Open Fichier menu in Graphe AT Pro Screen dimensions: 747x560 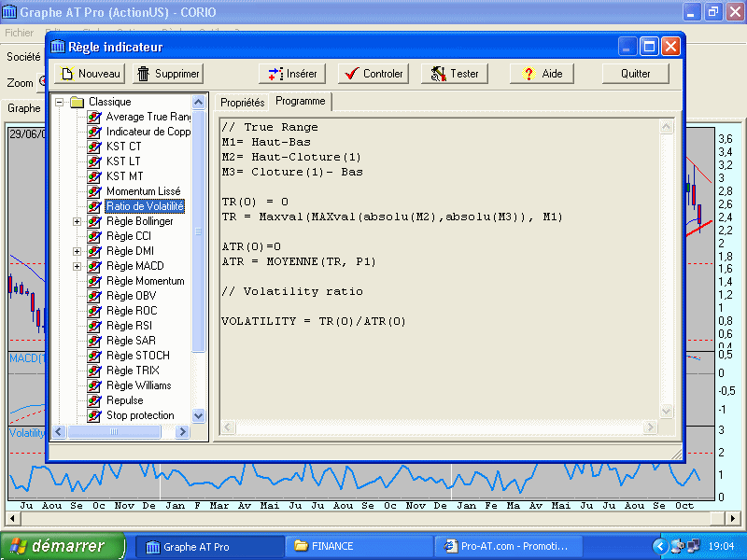click(x=19, y=33)
